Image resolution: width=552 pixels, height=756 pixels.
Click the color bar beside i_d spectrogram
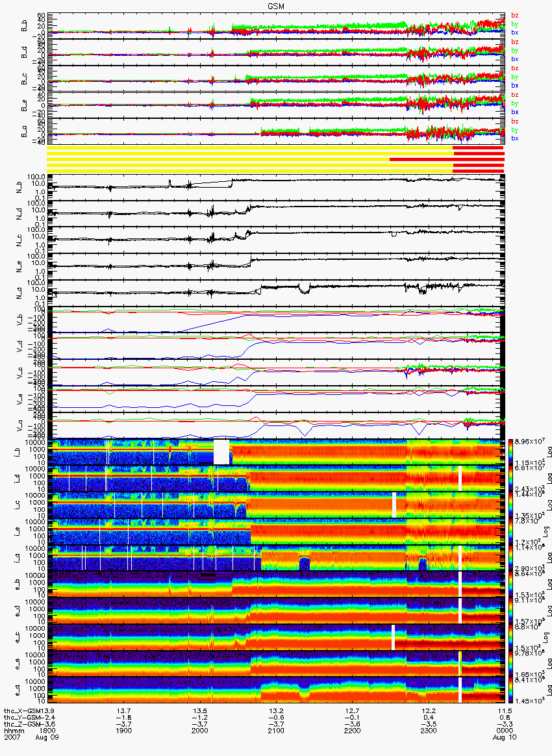tap(510, 479)
